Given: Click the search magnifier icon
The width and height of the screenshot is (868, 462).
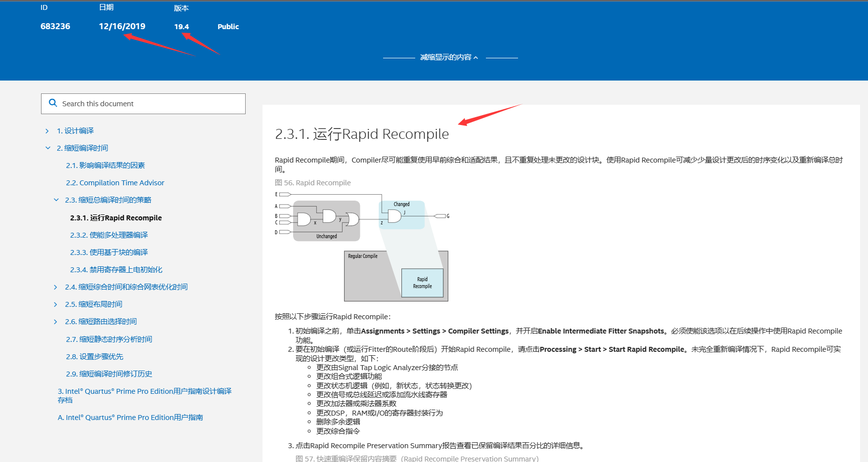Looking at the screenshot, I should (53, 103).
